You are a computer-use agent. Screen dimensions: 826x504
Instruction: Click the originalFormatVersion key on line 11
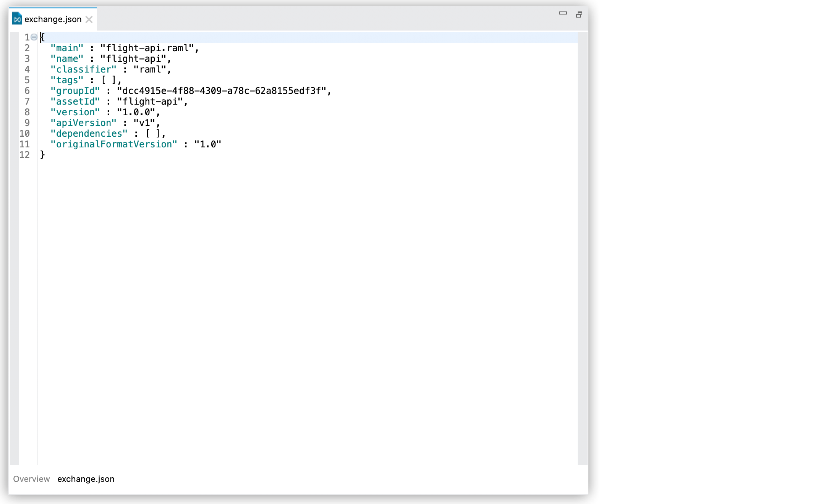tap(114, 144)
